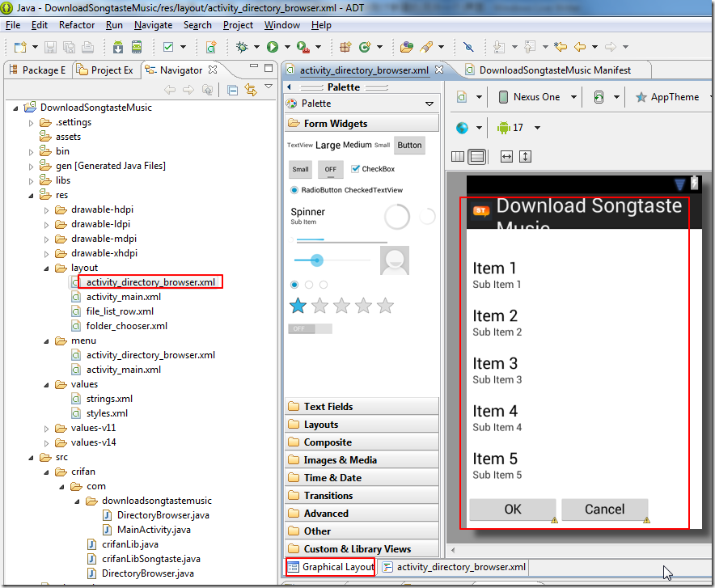Click the OFF toggle button widget

point(330,169)
